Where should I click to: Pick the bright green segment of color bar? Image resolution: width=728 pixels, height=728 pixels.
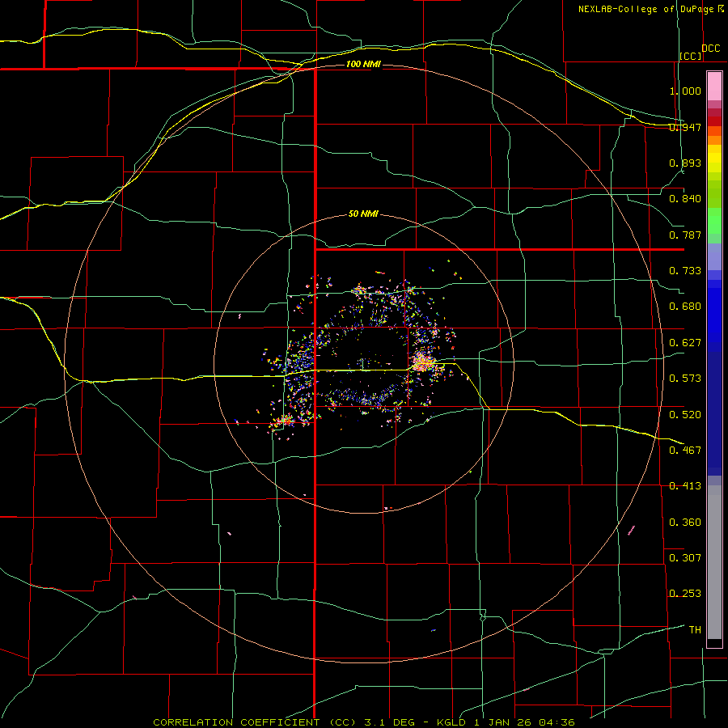(714, 221)
